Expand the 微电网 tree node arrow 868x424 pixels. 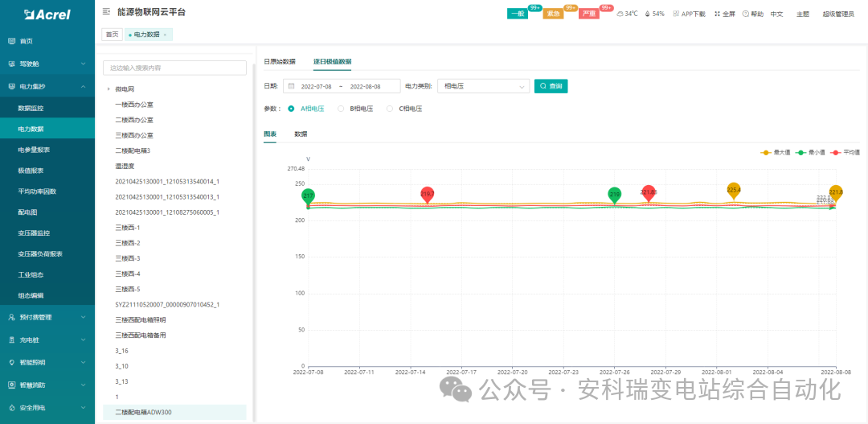[108, 89]
